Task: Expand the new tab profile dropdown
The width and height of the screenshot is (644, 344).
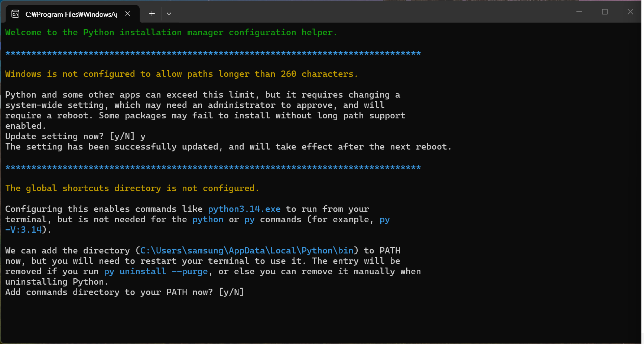Action: pos(169,14)
